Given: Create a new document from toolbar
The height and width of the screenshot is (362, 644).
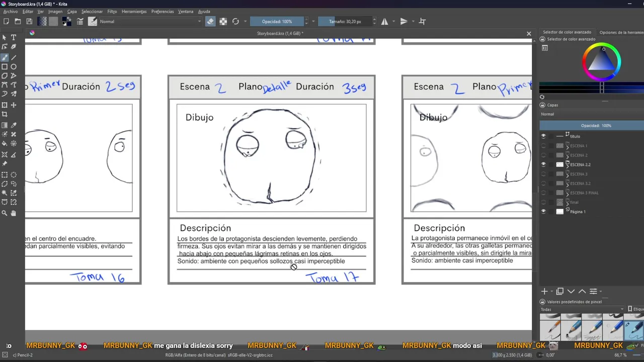Looking at the screenshot, I should pos(6,21).
